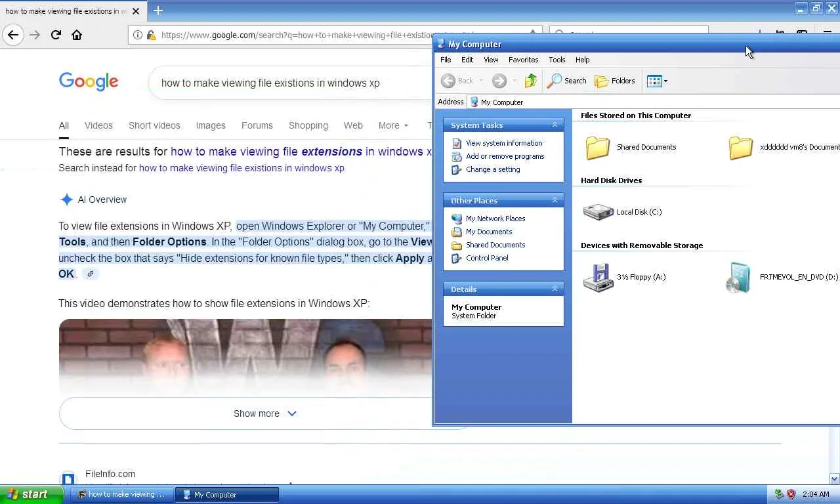Show site information for google.com
The width and height of the screenshot is (840, 504).
coord(138,35)
